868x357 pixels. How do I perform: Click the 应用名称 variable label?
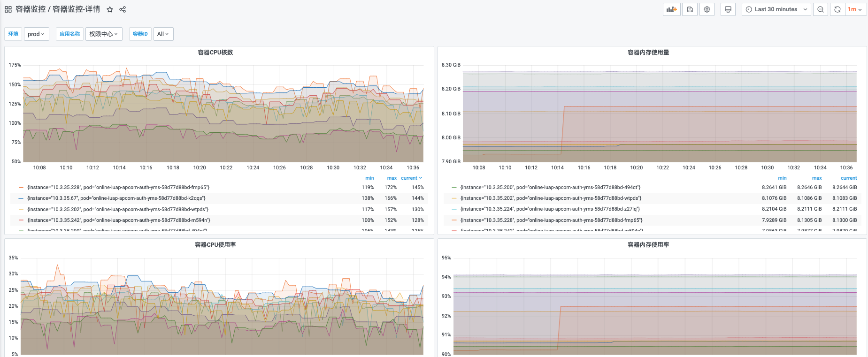(70, 34)
